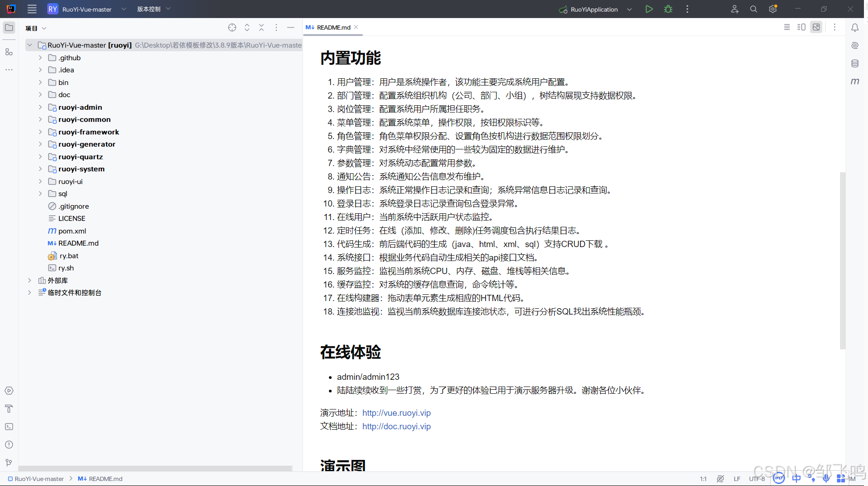Image resolution: width=868 pixels, height=486 pixels.
Task: Open RuoYi-Vue-master project dropdown
Action: click(87, 9)
